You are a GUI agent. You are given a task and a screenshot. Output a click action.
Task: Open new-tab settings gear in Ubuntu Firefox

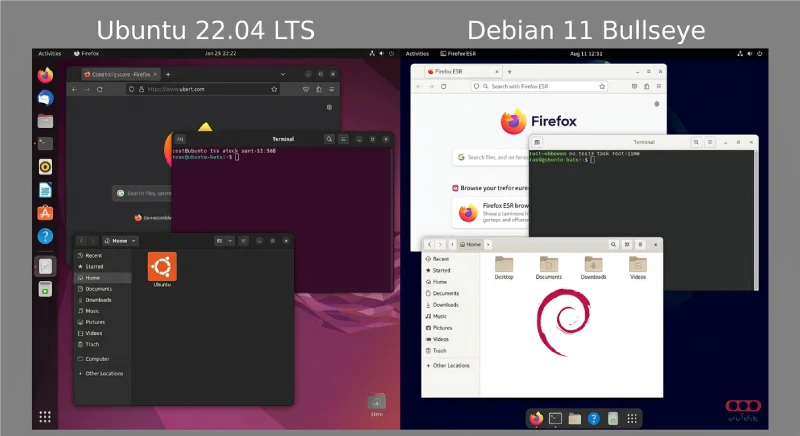330,107
